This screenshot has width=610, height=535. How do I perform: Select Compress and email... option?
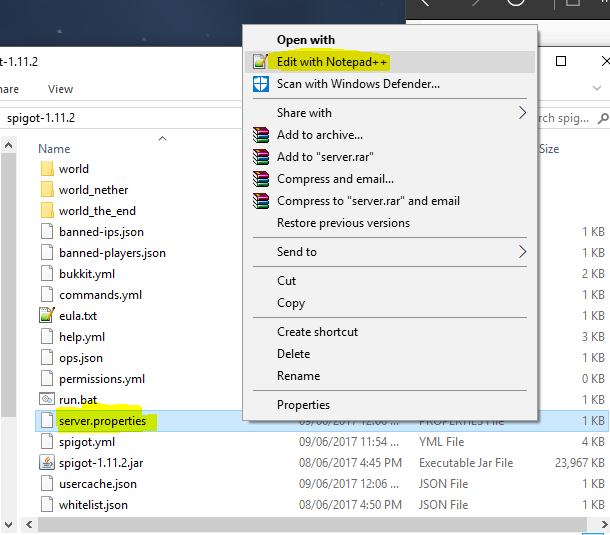(x=390, y=179)
